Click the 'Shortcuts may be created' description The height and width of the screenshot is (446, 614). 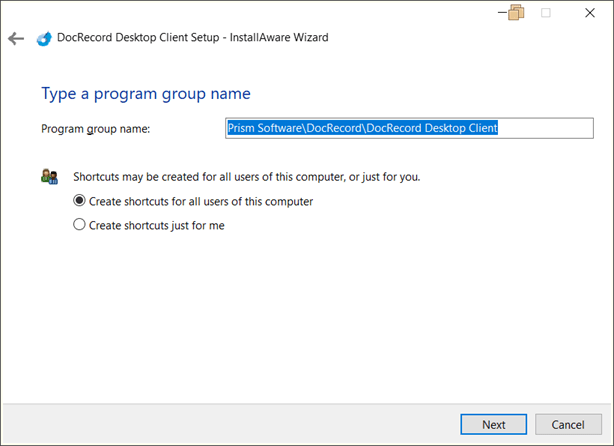[247, 177]
